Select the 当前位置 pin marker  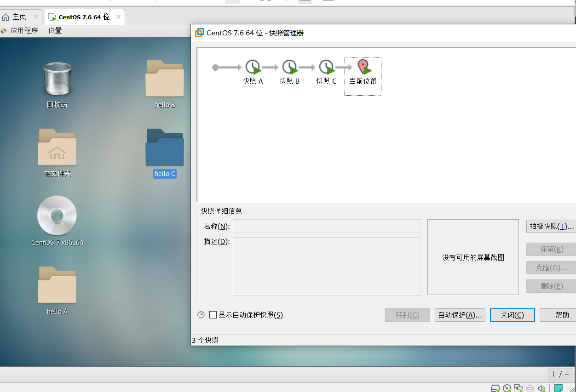tap(363, 67)
